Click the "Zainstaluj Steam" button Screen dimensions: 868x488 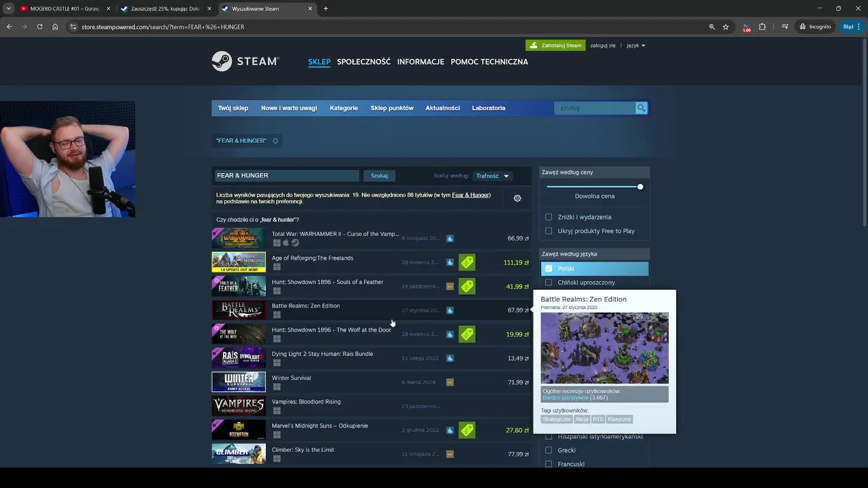(555, 45)
